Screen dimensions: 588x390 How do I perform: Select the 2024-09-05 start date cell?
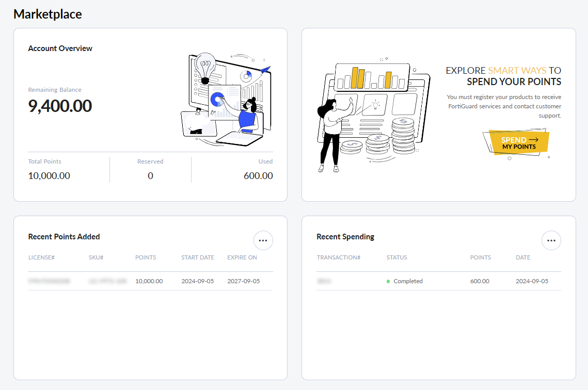point(198,281)
